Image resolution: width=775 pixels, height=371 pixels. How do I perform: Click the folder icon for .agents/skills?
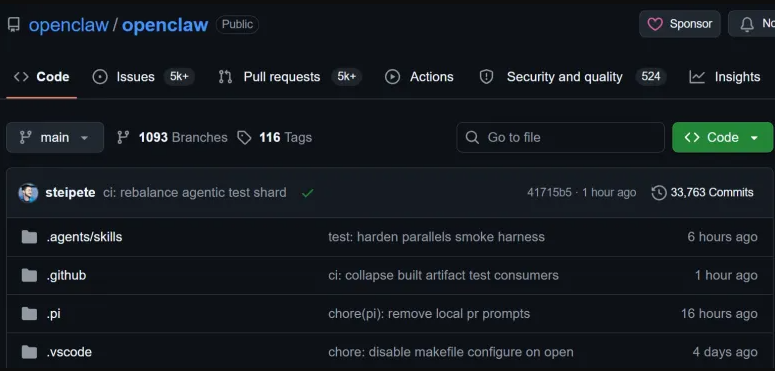pyautogui.click(x=29, y=237)
